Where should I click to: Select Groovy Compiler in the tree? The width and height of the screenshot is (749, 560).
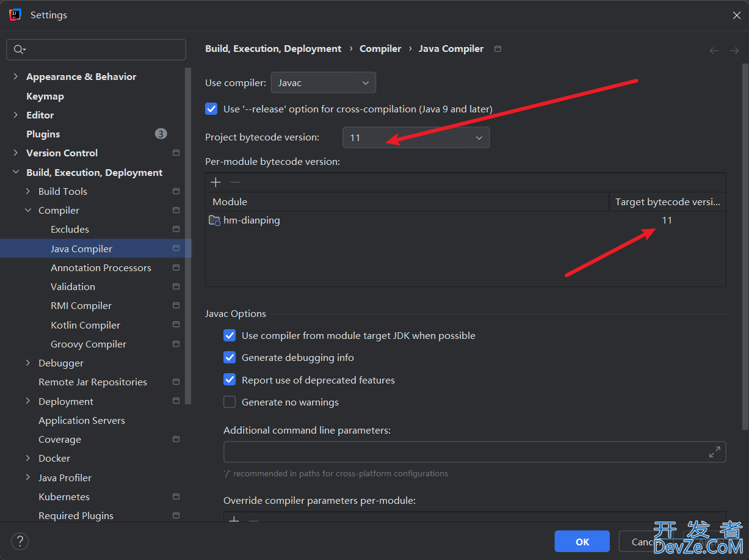pos(89,344)
